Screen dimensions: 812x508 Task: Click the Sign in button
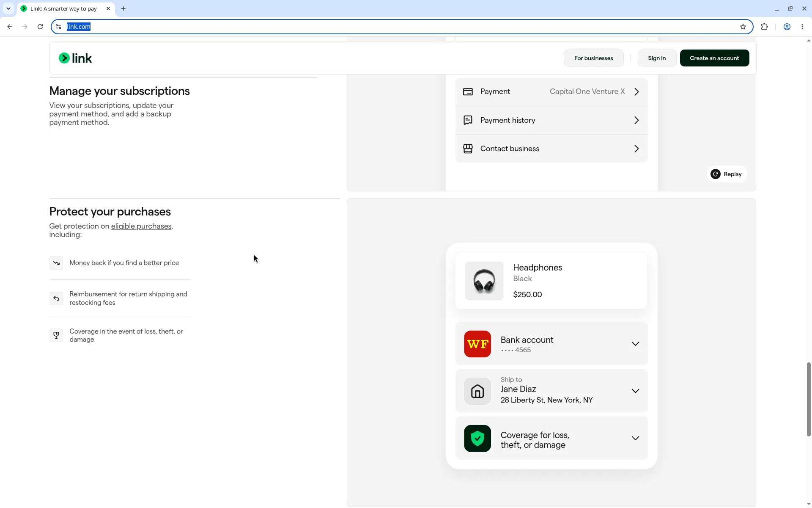pyautogui.click(x=656, y=58)
